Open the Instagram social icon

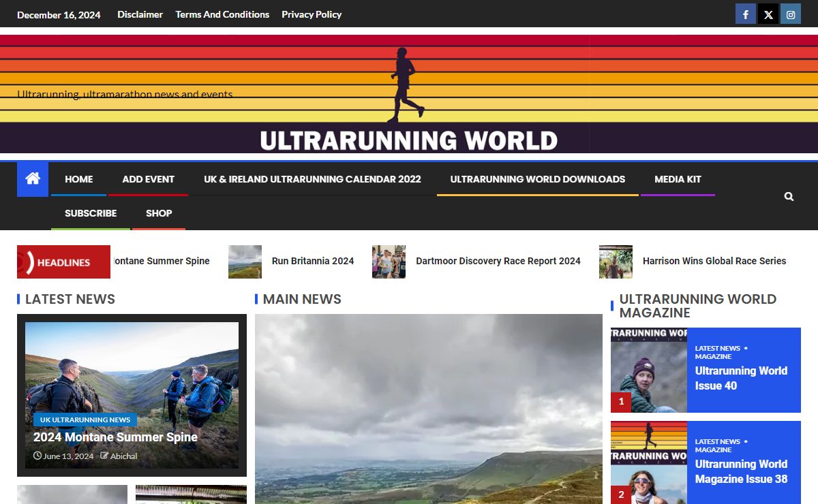point(791,14)
